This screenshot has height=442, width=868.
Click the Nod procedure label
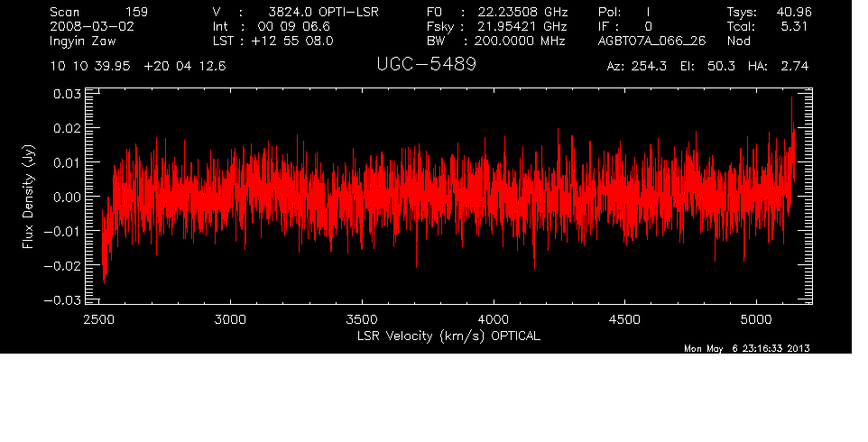(739, 41)
